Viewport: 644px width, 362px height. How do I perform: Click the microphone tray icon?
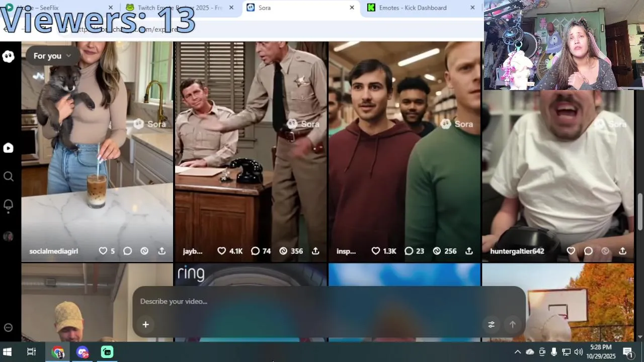(x=554, y=352)
